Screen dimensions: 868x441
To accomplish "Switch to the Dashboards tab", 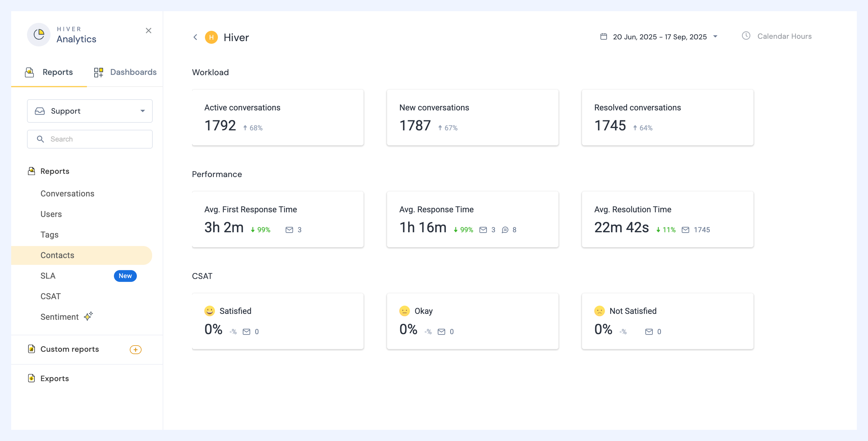I will tap(125, 72).
